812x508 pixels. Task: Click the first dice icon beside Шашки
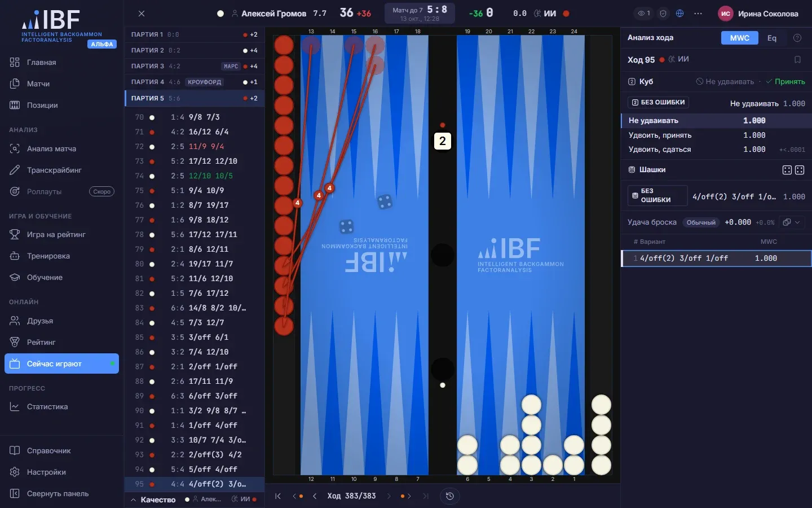[x=787, y=170]
